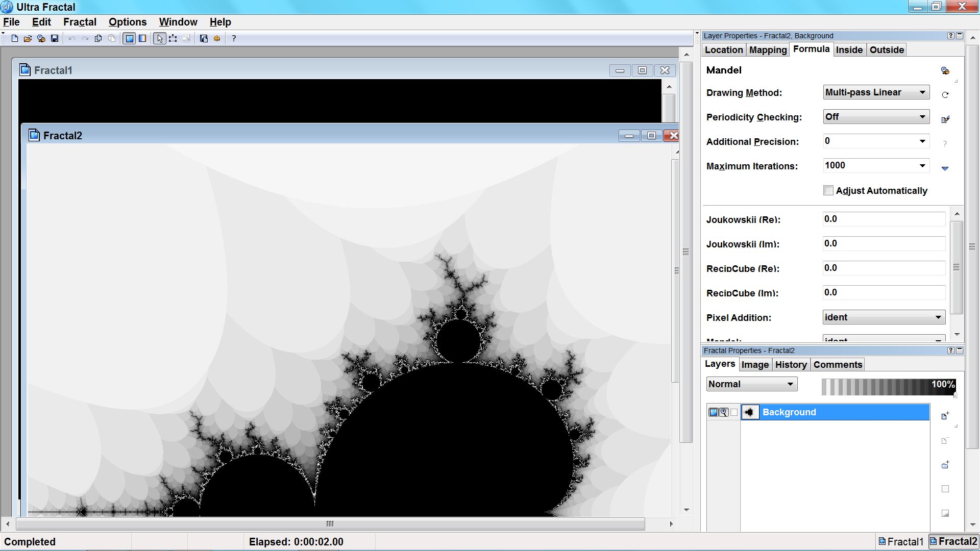Screen dimensions: 980x551
Task: Toggle Background layer editable magnifier button
Action: [724, 412]
